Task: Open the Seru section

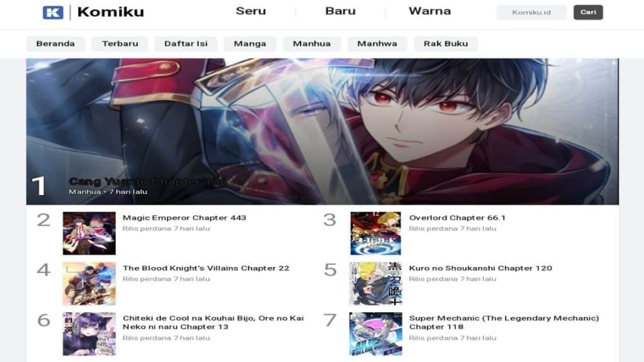Action: point(251,11)
